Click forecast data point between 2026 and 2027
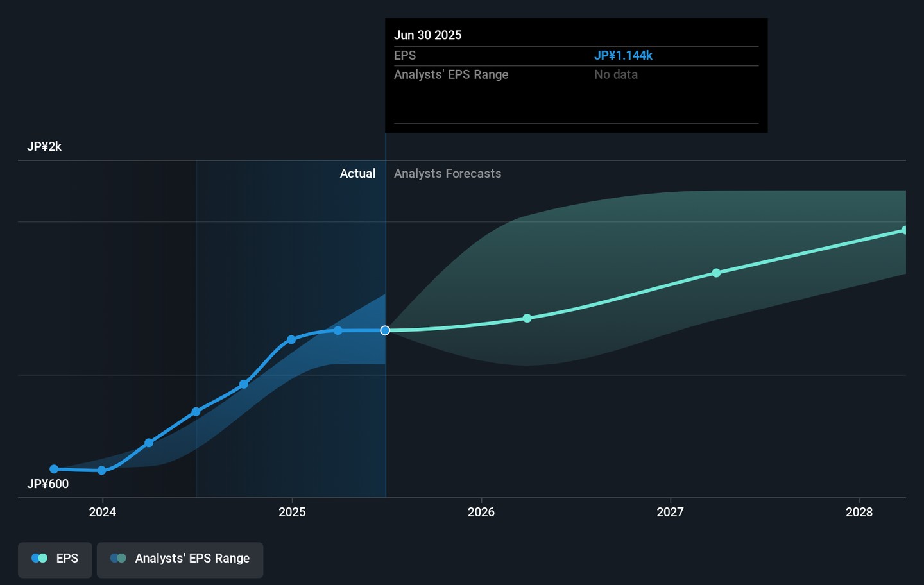This screenshot has width=924, height=585. pyautogui.click(x=527, y=318)
